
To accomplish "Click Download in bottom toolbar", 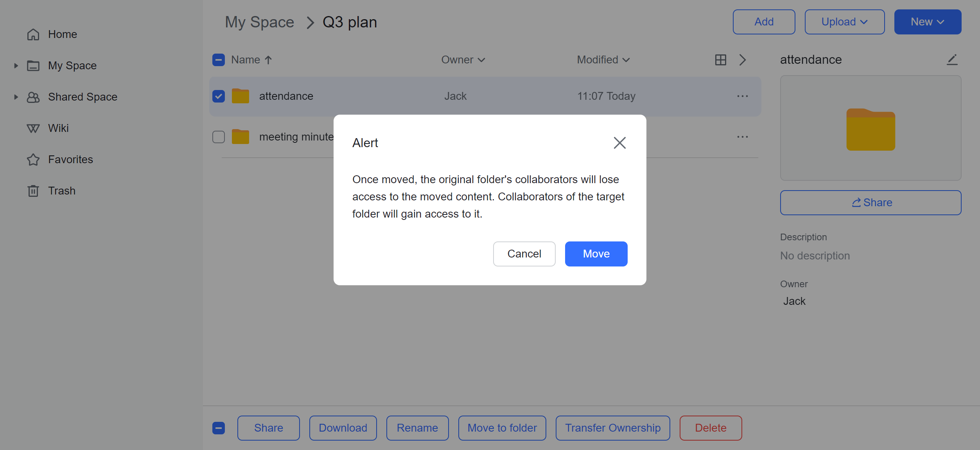I will (x=343, y=428).
